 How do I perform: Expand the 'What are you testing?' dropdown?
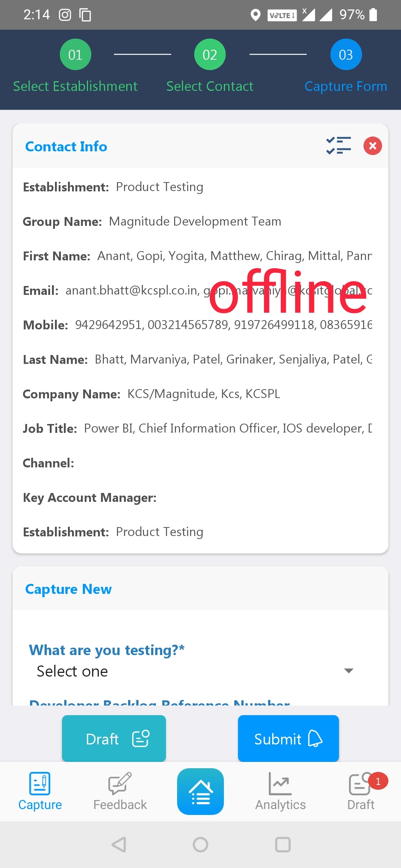(x=193, y=671)
